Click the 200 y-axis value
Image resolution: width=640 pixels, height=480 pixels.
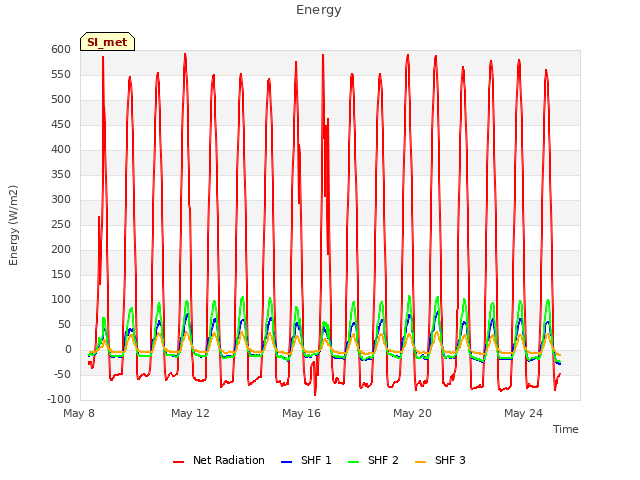[x=61, y=250]
